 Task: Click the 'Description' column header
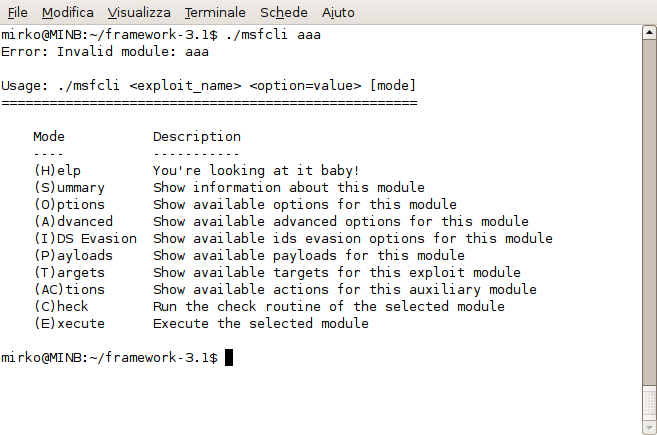(x=197, y=137)
